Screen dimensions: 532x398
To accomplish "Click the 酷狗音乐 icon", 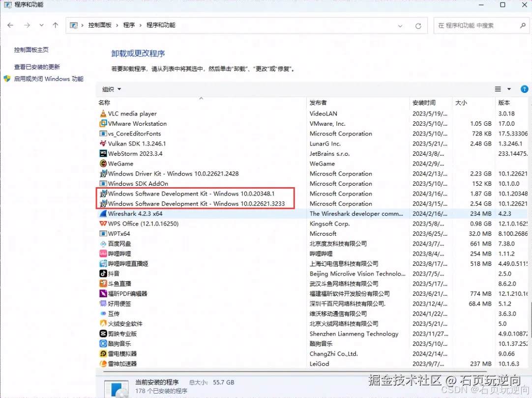I will pos(103,343).
